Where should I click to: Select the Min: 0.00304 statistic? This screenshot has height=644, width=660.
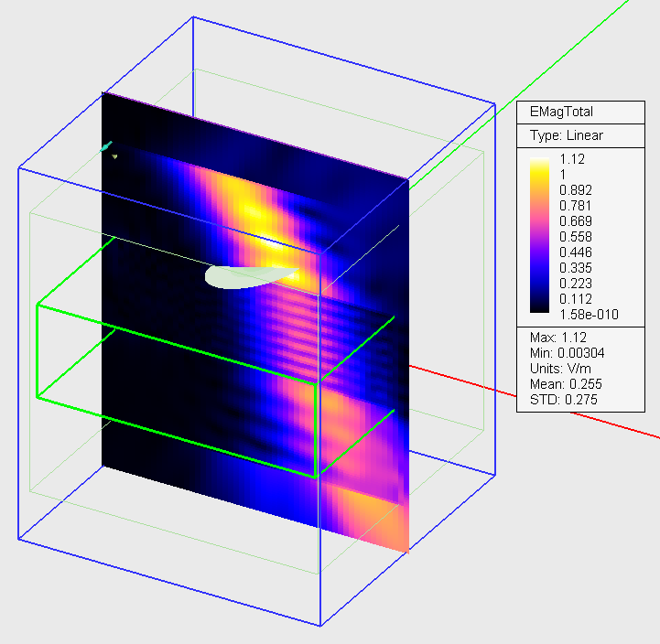(567, 353)
